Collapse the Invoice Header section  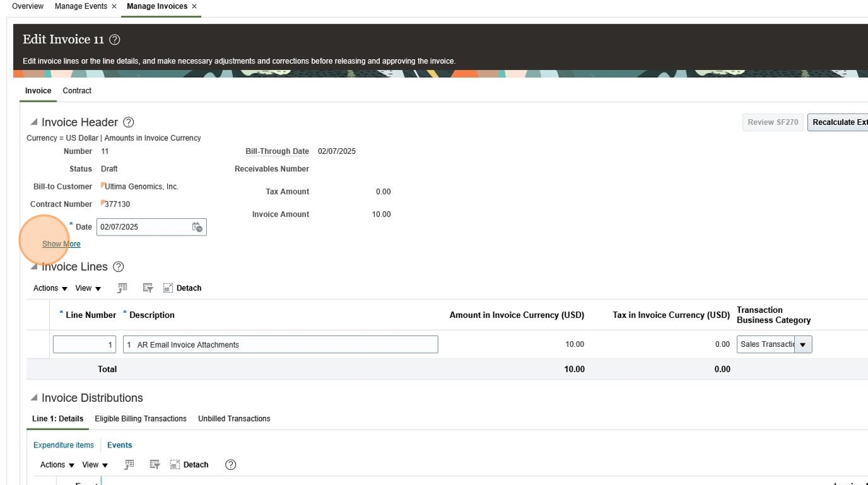[34, 122]
